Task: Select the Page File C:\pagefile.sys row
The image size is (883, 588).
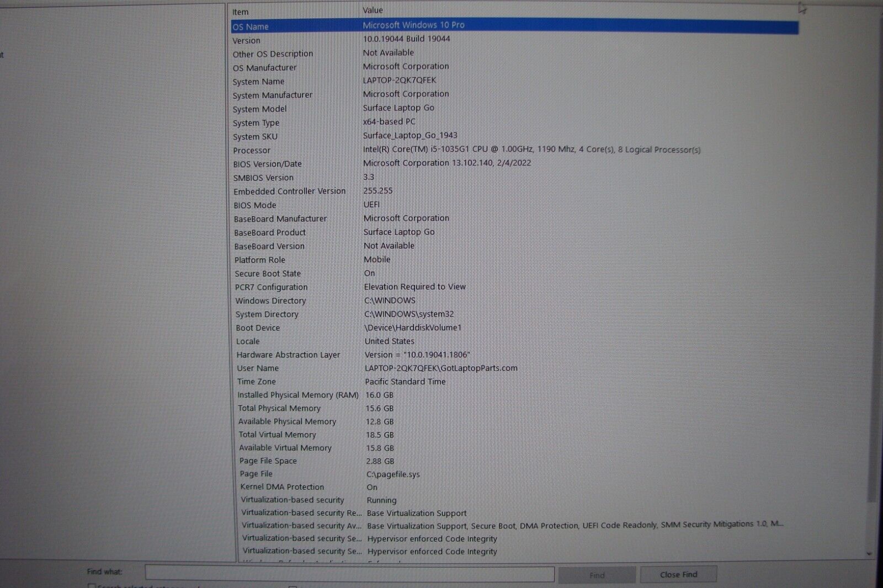Action: [514, 474]
